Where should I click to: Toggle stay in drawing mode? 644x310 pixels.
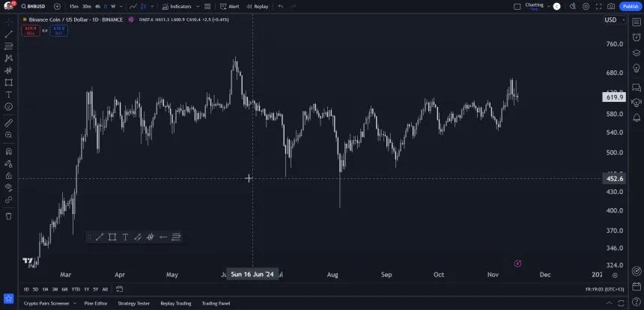coord(9,163)
